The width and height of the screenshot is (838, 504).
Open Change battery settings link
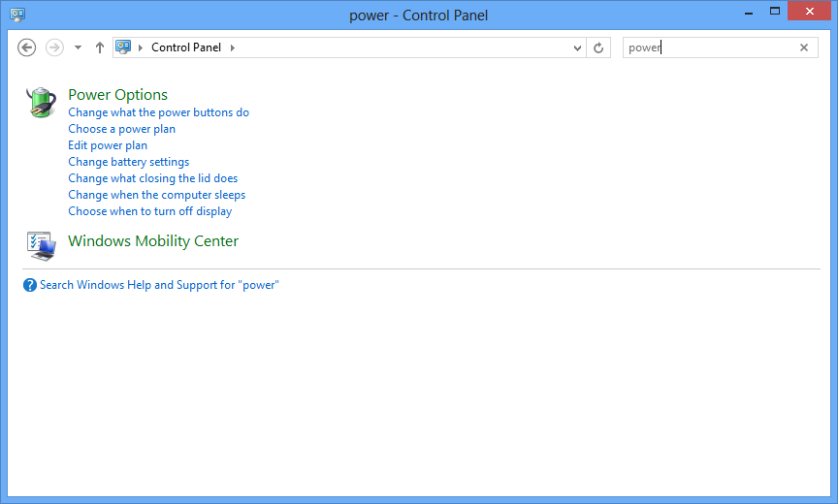click(129, 162)
